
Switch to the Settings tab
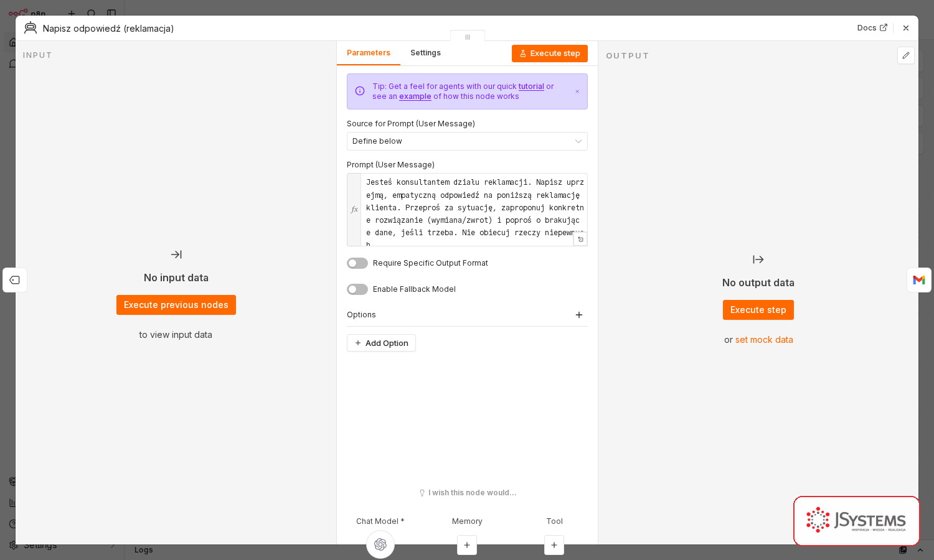[425, 53]
